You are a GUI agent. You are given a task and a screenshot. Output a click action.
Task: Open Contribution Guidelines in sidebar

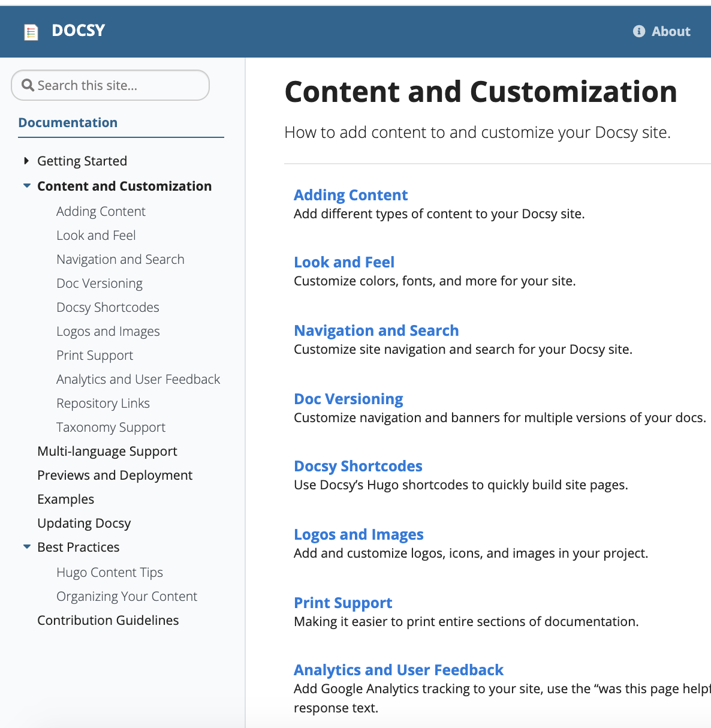108,620
